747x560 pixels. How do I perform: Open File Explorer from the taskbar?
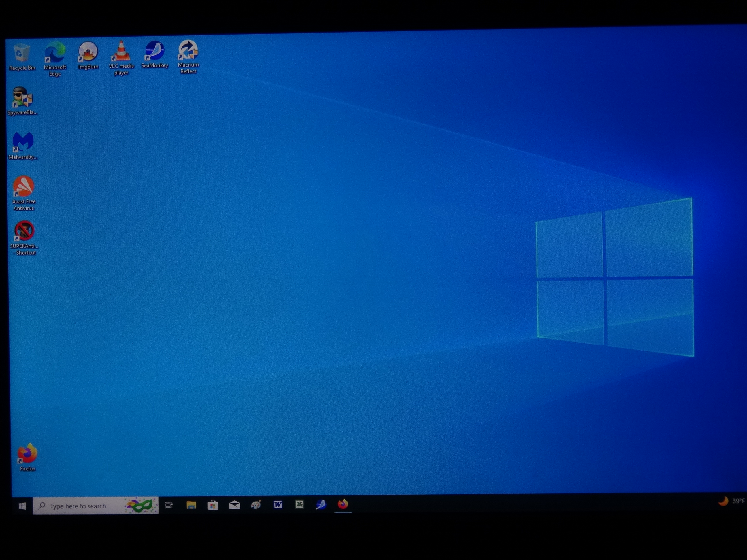pyautogui.click(x=191, y=505)
